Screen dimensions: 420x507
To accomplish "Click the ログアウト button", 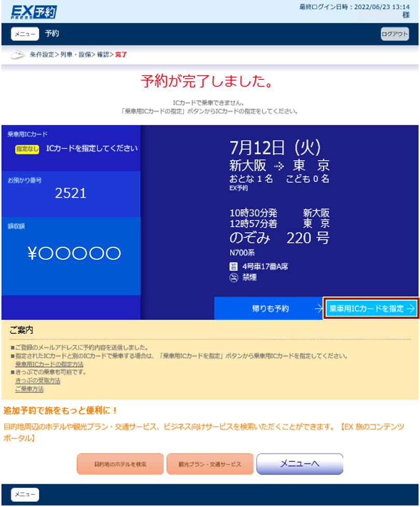I will tap(395, 34).
